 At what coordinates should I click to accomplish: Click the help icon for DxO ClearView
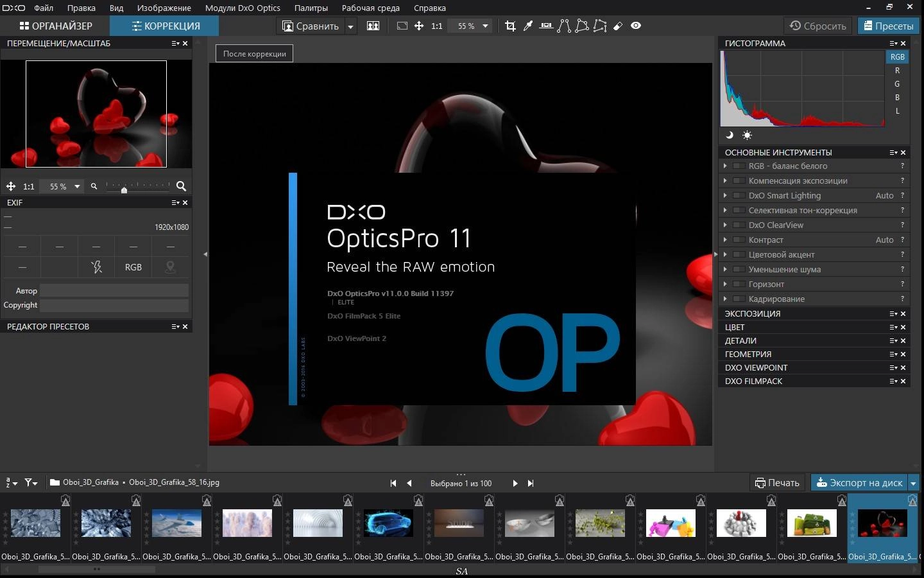point(902,225)
